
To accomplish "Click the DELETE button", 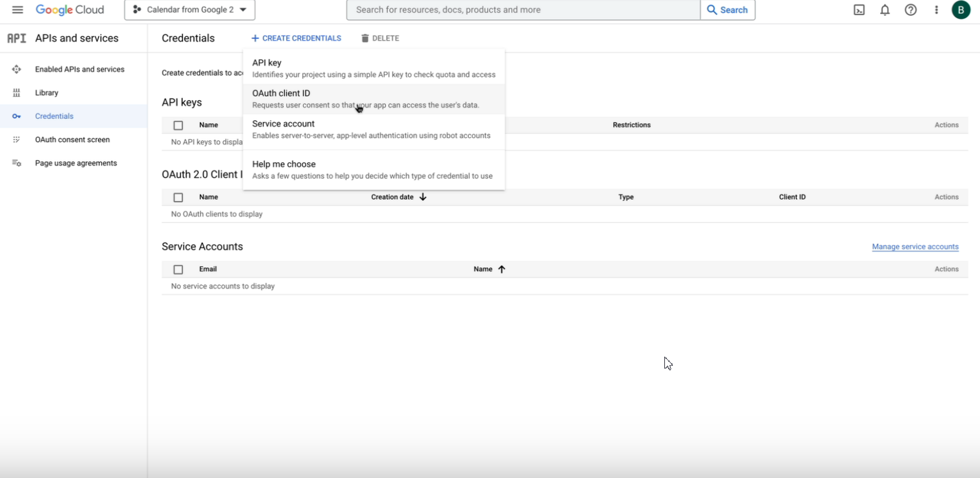I will click(380, 38).
